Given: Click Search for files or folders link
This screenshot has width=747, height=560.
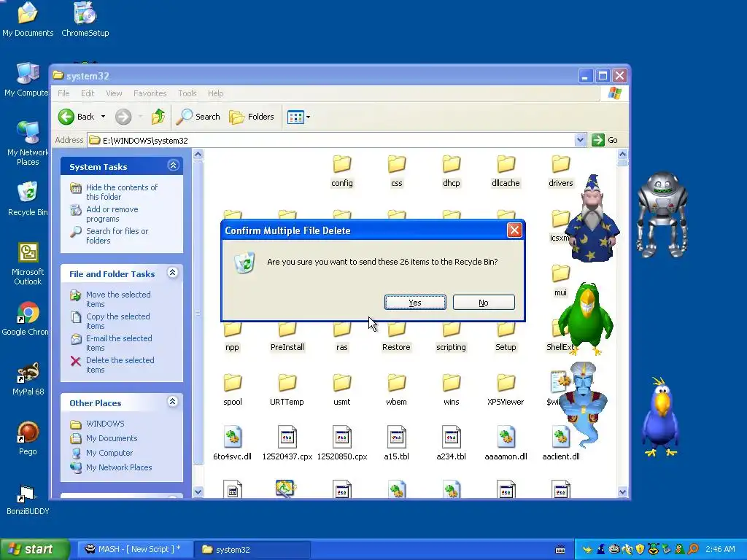Looking at the screenshot, I should (x=117, y=236).
